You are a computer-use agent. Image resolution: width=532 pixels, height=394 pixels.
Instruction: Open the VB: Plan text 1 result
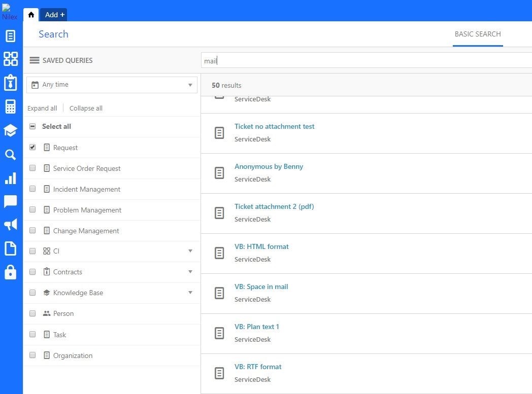point(256,327)
